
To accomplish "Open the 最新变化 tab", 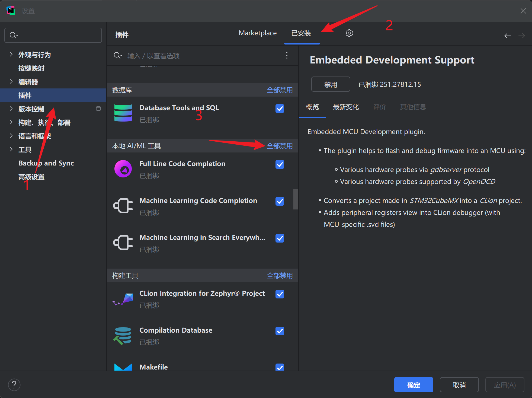I will (x=346, y=107).
